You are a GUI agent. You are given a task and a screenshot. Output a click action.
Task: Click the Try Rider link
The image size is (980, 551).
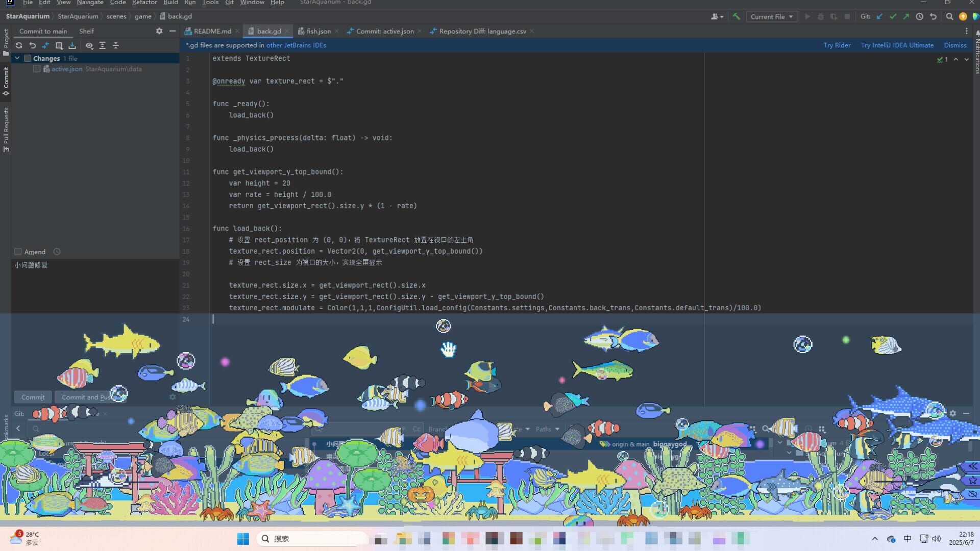click(837, 45)
